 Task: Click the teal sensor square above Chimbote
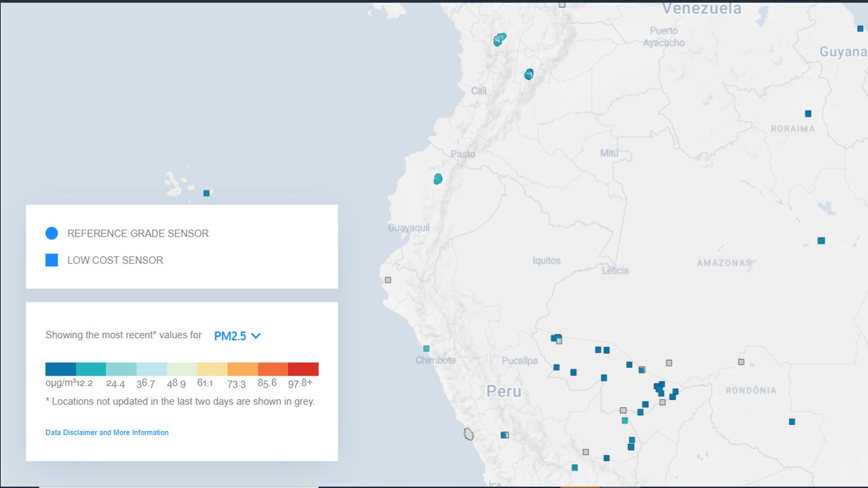point(427,348)
